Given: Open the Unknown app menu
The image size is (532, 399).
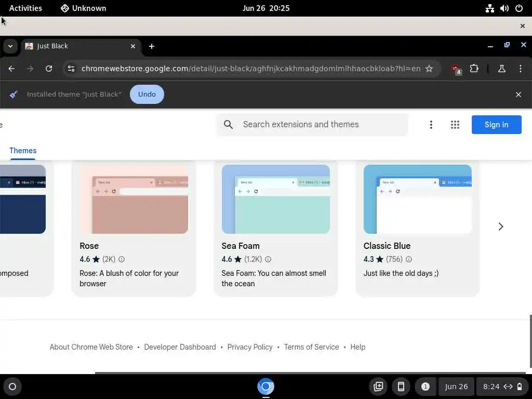Looking at the screenshot, I should point(84,8).
